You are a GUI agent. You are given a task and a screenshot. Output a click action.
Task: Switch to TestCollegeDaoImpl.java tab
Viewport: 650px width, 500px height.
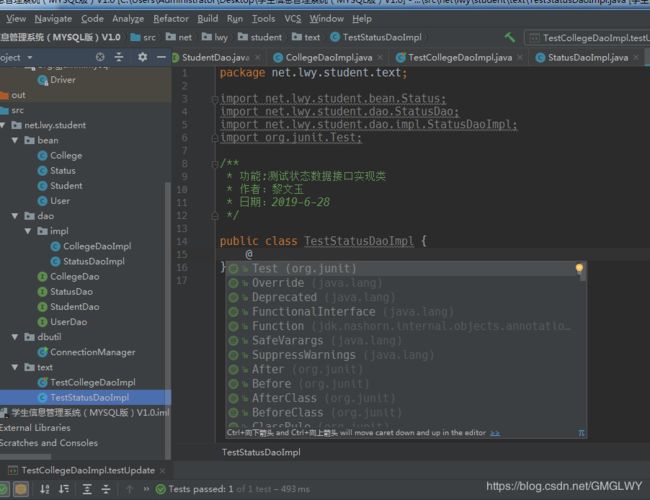[x=460, y=58]
